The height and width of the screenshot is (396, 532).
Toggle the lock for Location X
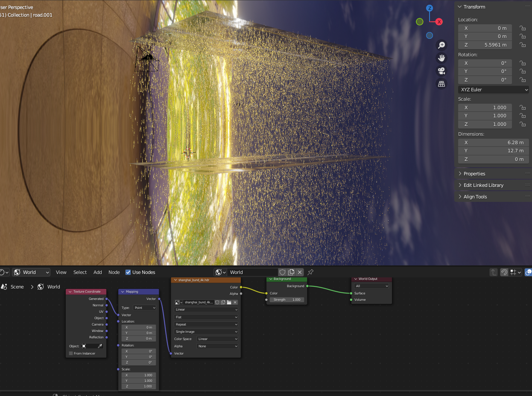(522, 28)
